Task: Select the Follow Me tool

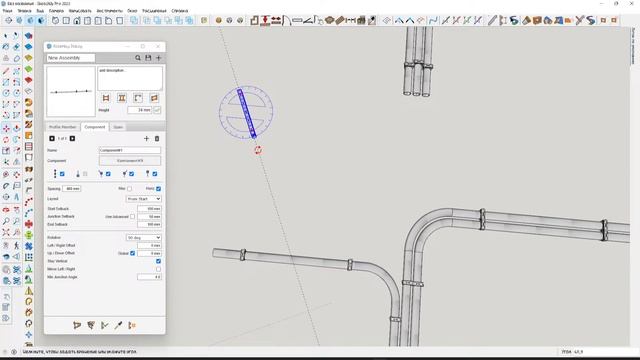Action: click(16, 140)
